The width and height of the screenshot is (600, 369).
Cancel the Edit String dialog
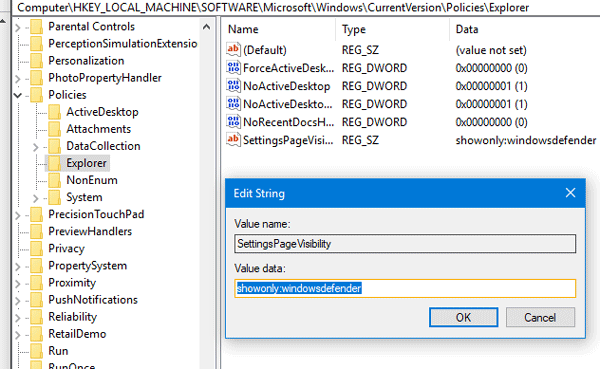pos(540,317)
